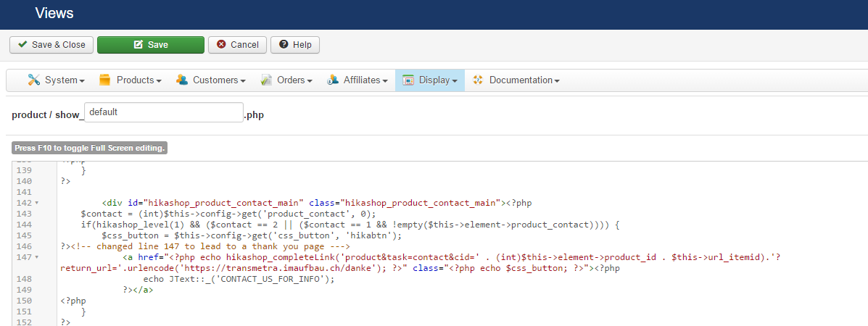The height and width of the screenshot is (326, 868).
Task: Expand the Customers dropdown arrow
Action: 243,80
